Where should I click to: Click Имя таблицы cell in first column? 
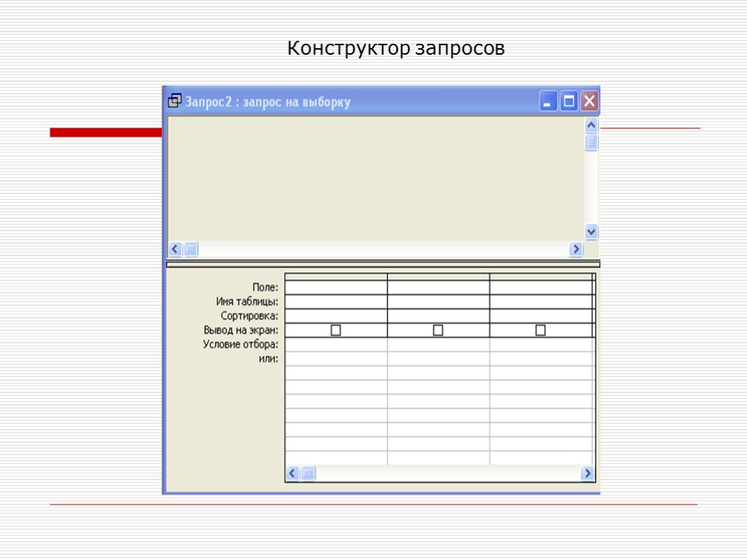point(336,302)
